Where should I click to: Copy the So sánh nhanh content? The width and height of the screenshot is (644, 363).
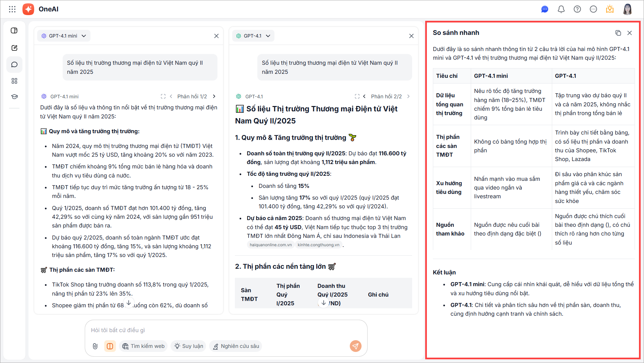click(x=618, y=33)
